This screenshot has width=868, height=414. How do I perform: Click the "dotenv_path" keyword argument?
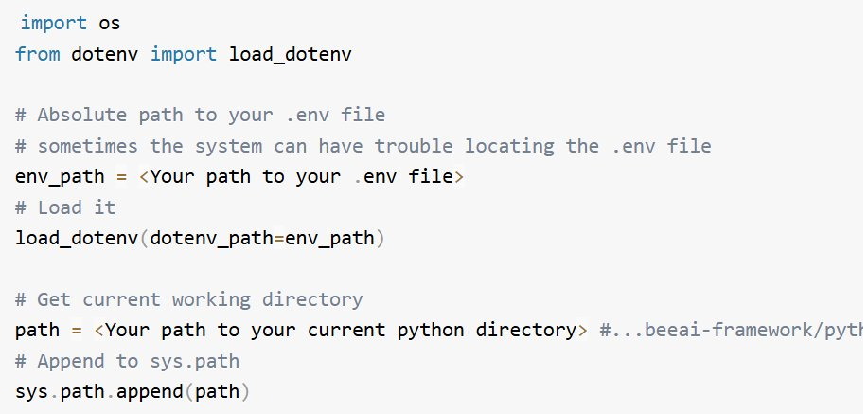click(210, 238)
